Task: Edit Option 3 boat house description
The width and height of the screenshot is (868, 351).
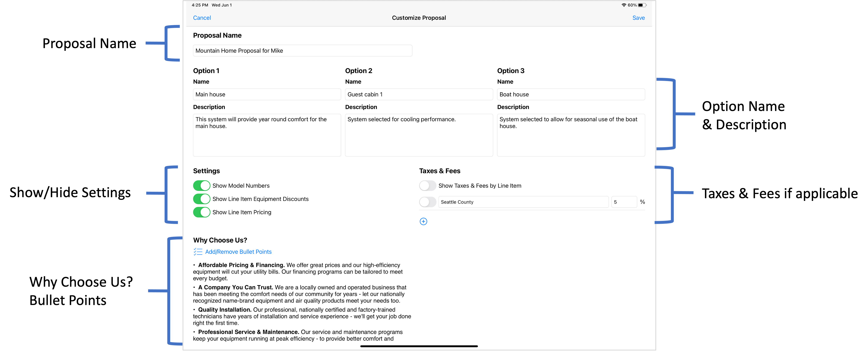Action: (571, 135)
